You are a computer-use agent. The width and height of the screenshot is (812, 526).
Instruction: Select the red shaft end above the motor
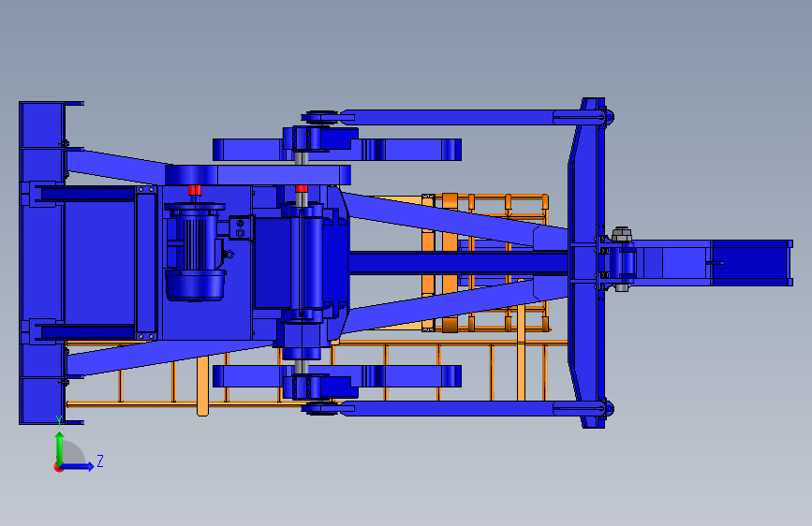[195, 190]
